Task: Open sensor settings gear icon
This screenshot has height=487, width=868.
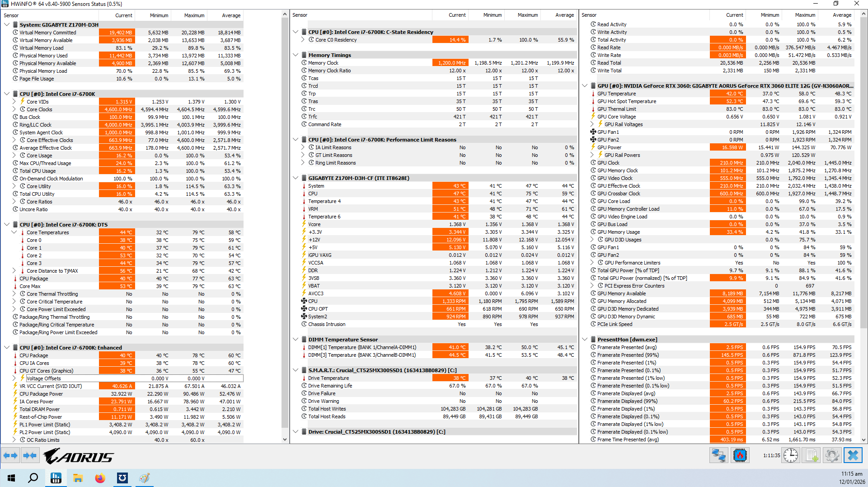Action: tap(831, 455)
